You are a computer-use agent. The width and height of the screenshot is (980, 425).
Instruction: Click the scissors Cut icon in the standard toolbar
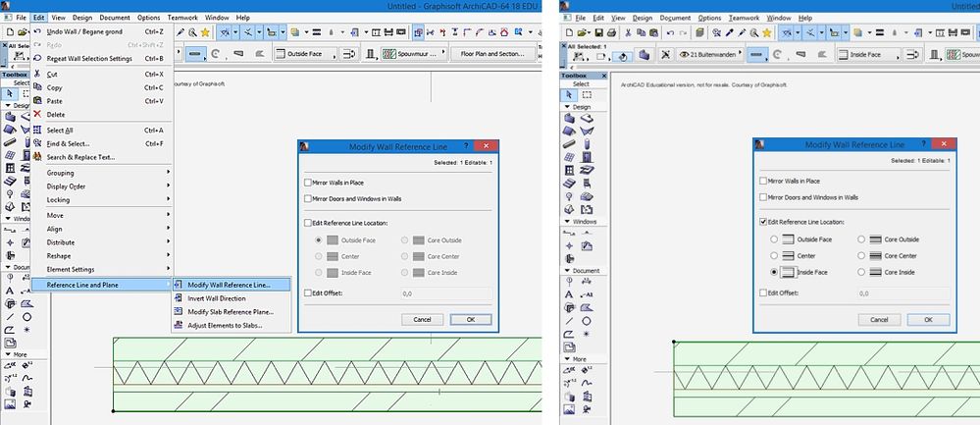628,32
